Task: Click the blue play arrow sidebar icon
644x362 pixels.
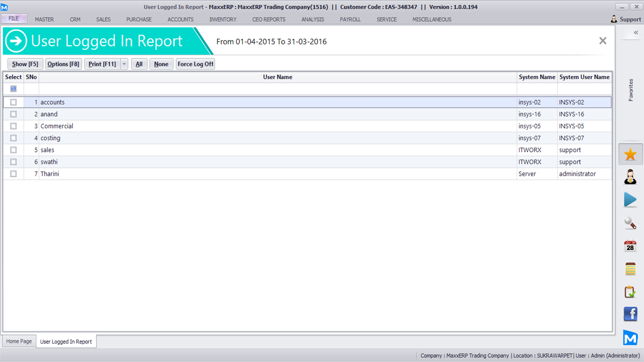Action: (x=630, y=200)
